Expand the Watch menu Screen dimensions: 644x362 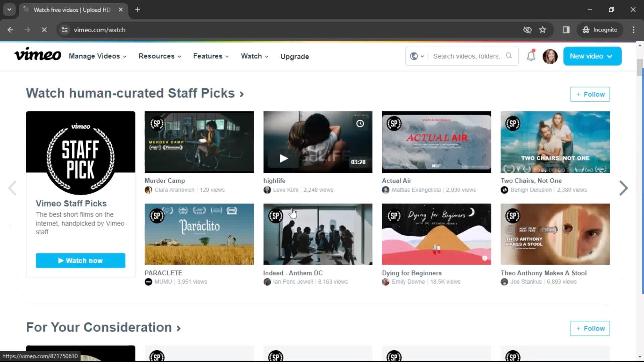click(x=254, y=56)
